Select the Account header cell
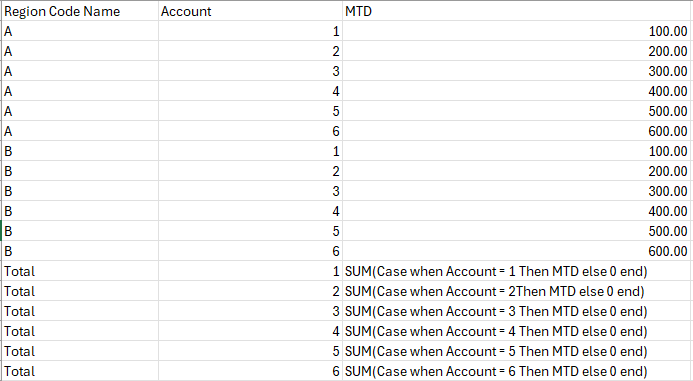The width and height of the screenshot is (693, 381). (x=250, y=11)
